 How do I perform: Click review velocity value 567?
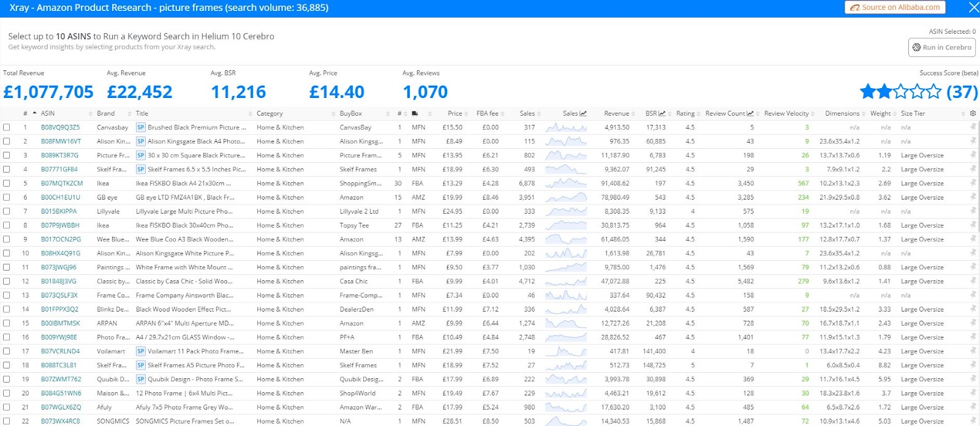point(803,184)
